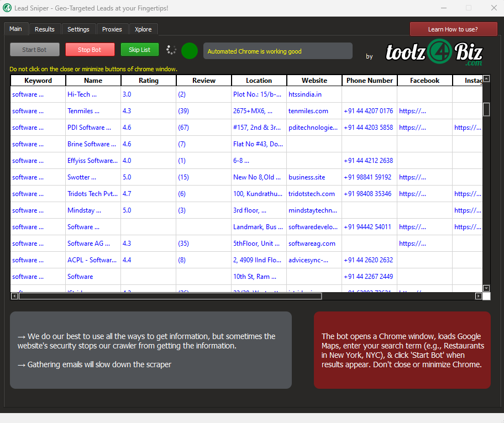Click the Lead Sniper app icon in title bar

click(x=7, y=8)
